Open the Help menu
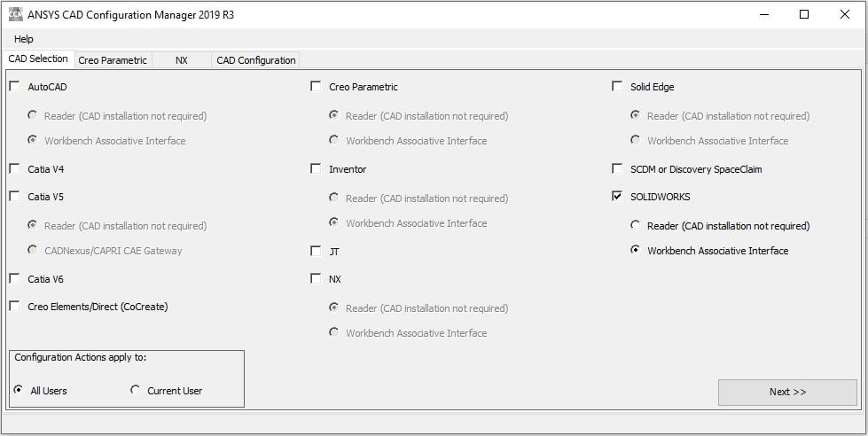Viewport: 868px width, 436px height. pyautogui.click(x=24, y=39)
